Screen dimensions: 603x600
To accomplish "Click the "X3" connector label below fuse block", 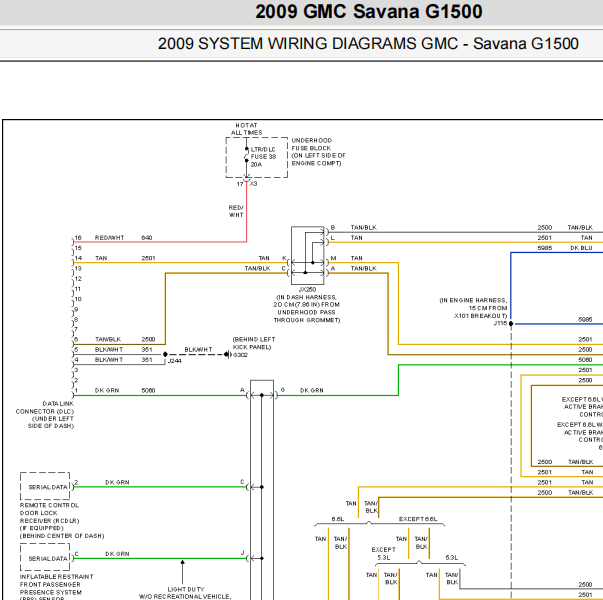I will [x=253, y=184].
